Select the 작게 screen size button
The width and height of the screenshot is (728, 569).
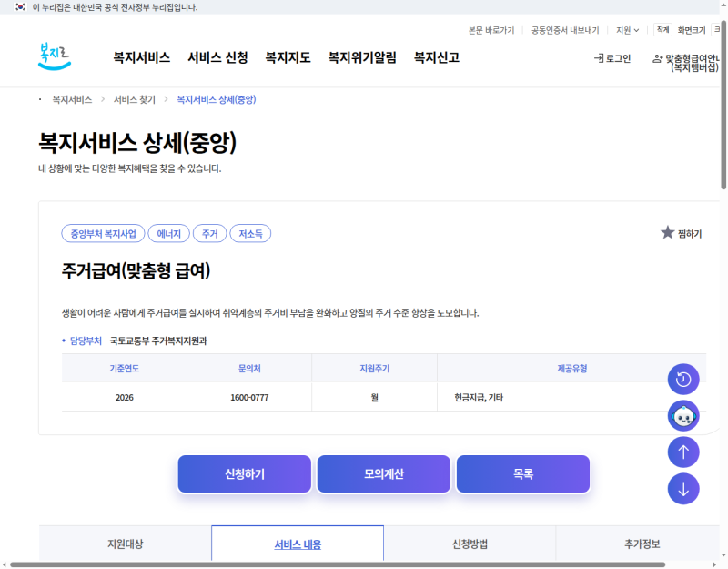[x=662, y=30]
